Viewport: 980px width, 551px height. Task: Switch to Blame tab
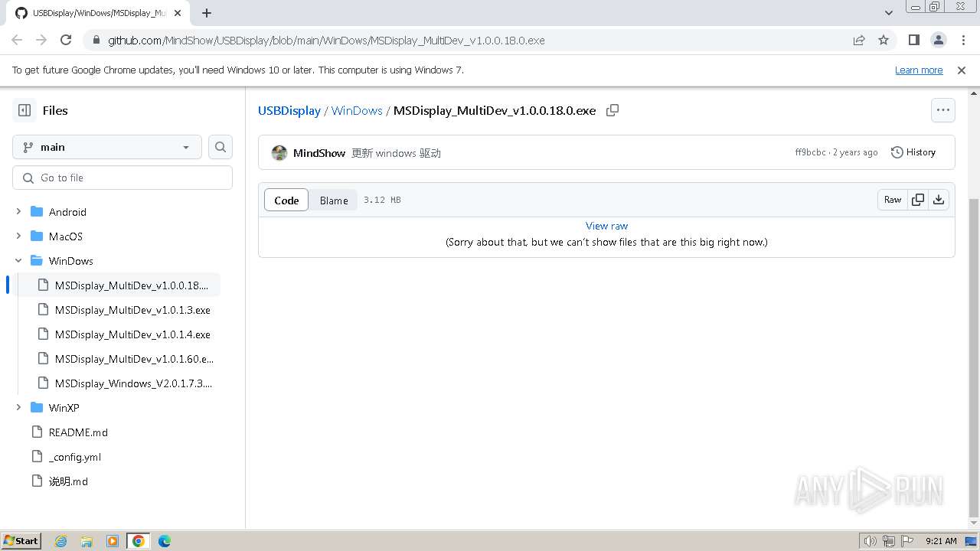(x=334, y=200)
